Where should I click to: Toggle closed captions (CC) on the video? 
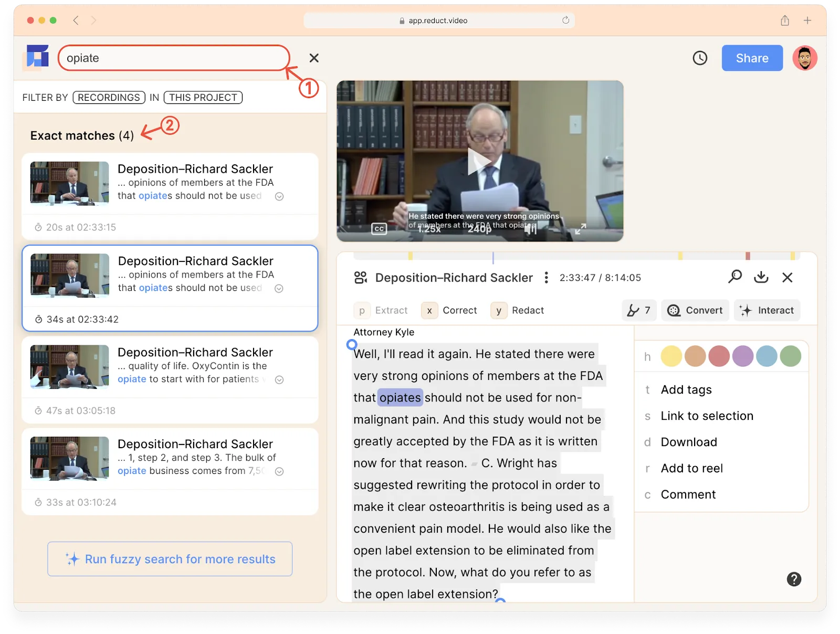[x=379, y=229]
